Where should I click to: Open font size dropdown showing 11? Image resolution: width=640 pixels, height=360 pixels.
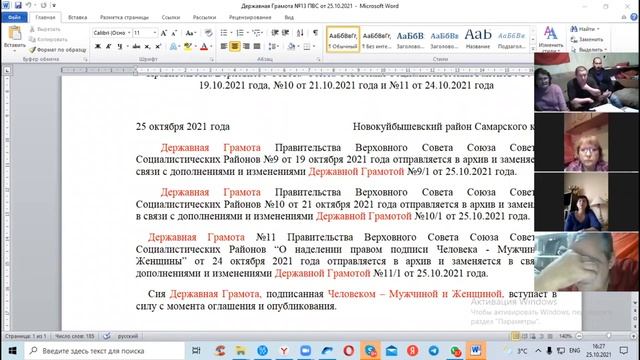click(x=155, y=33)
